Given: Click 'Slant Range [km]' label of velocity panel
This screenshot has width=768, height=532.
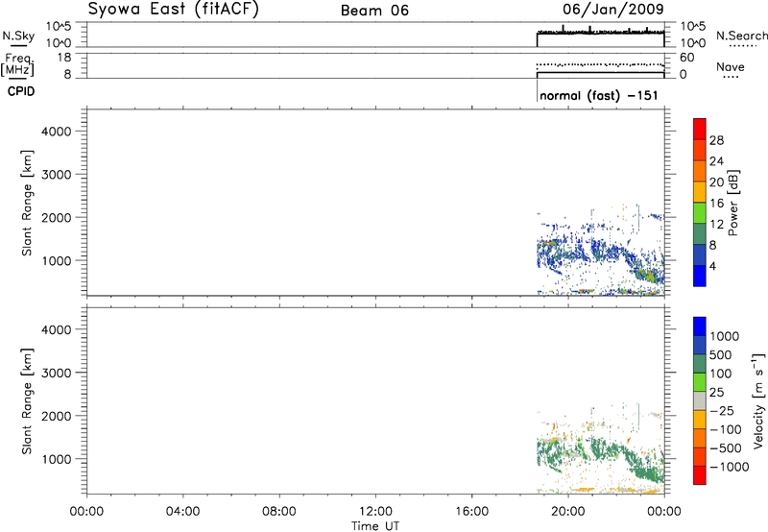Looking at the screenshot, I should point(27,401).
